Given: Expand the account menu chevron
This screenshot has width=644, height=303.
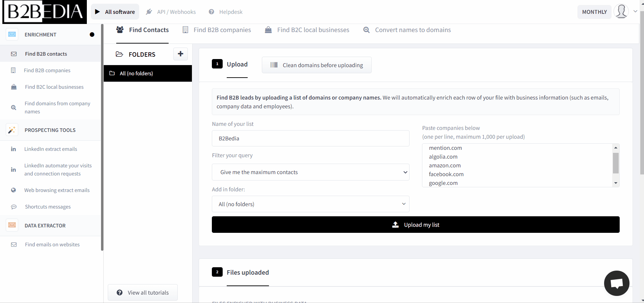Looking at the screenshot, I should 635,11.
